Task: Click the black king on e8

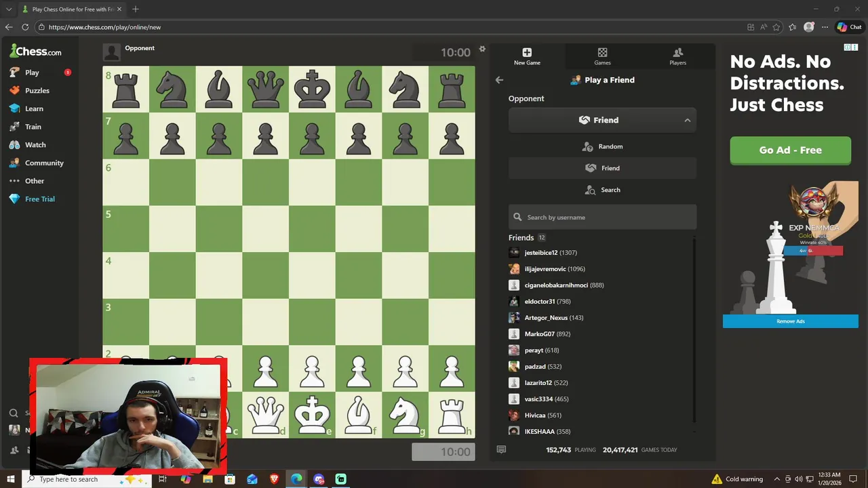Action: [x=312, y=89]
